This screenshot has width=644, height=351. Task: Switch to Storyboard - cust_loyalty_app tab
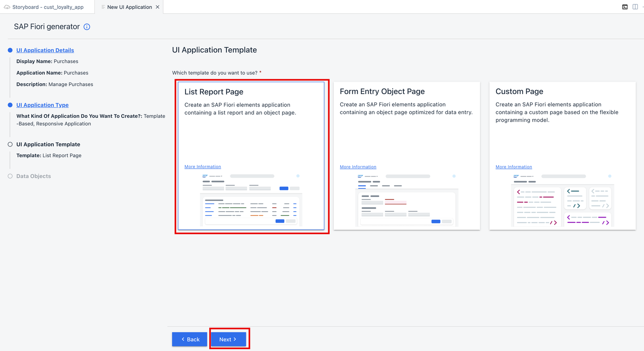coord(47,7)
